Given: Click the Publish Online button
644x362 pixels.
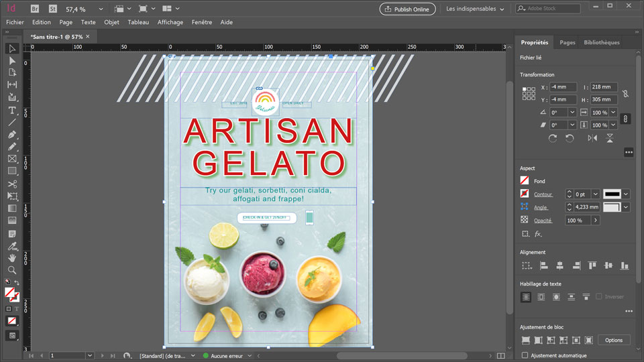Looking at the screenshot, I should pyautogui.click(x=407, y=9).
